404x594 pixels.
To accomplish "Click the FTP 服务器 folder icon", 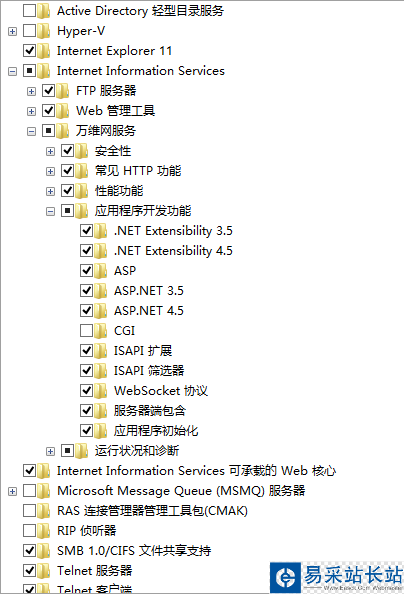I will (x=63, y=91).
